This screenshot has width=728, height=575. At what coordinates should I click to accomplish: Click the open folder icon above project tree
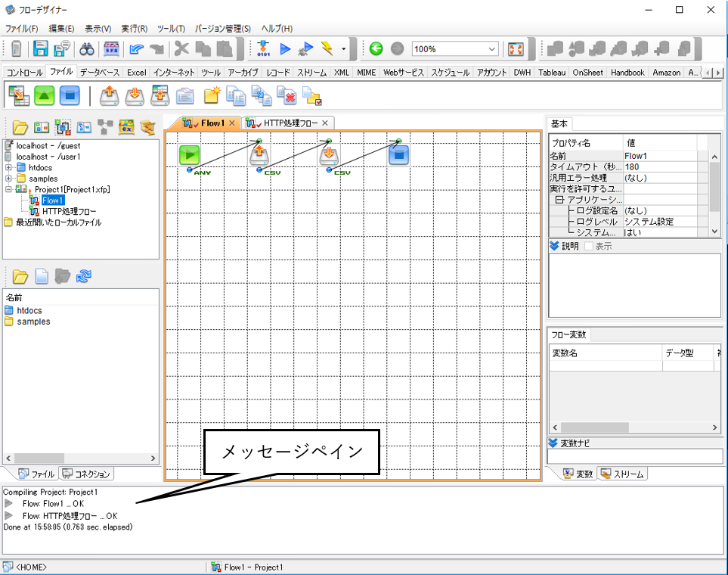(20, 127)
